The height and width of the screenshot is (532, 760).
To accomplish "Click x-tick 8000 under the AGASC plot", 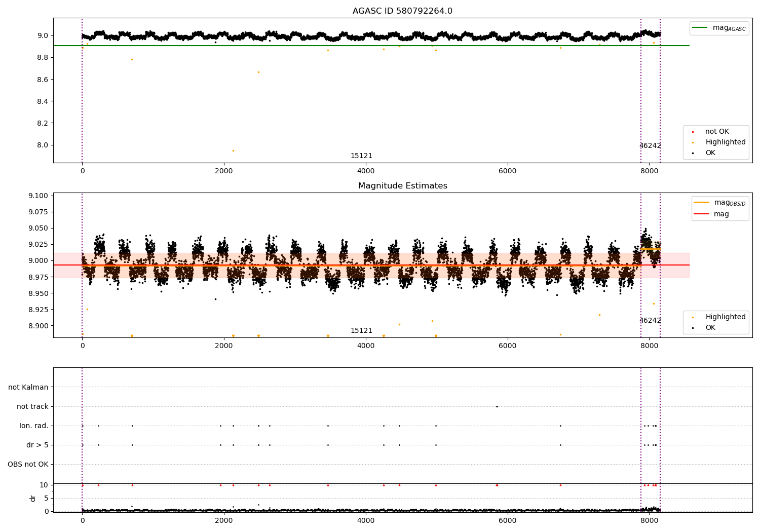I will point(649,171).
